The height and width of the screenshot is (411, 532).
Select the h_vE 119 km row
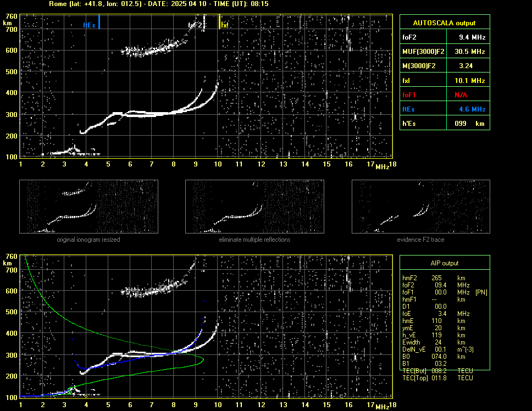point(434,335)
